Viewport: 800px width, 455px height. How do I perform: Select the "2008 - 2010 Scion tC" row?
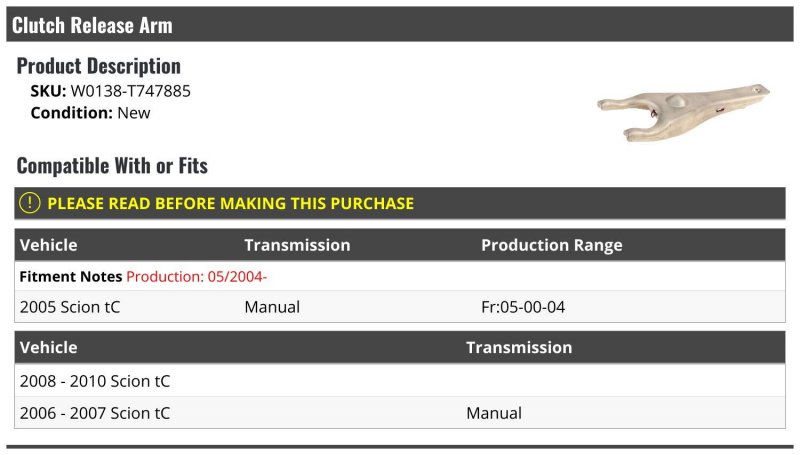click(95, 381)
